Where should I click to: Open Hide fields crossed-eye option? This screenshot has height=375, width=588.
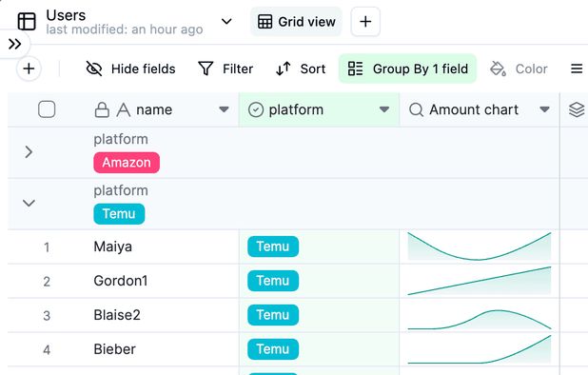pos(130,69)
